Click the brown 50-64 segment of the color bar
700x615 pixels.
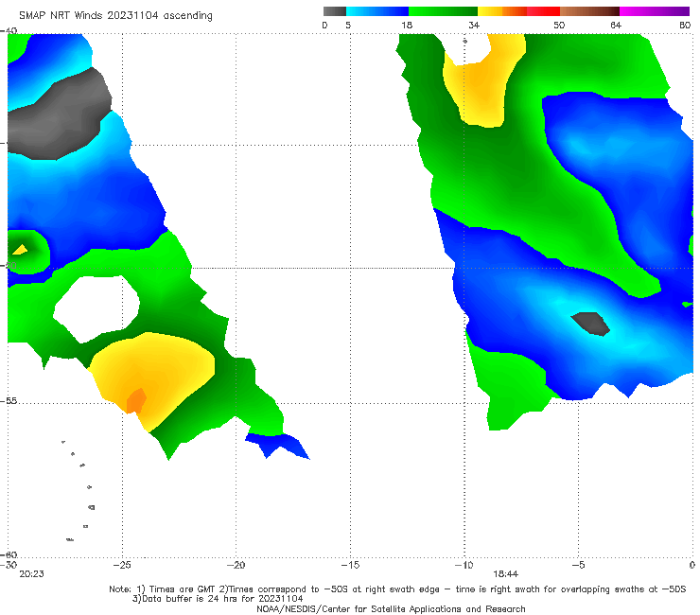pos(589,11)
